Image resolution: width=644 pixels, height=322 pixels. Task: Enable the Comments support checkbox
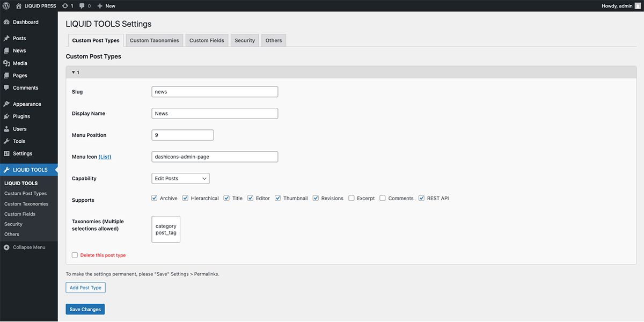(383, 198)
